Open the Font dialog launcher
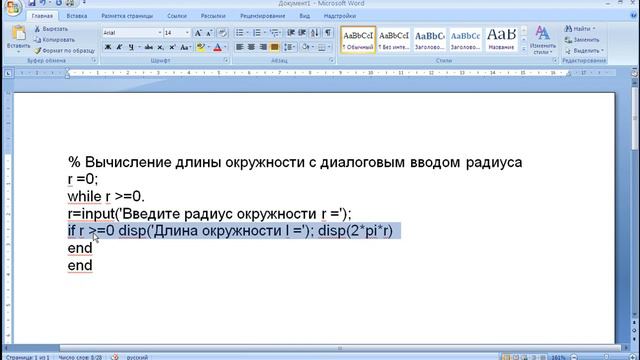Image resolution: width=640 pixels, height=360 pixels. (227, 60)
